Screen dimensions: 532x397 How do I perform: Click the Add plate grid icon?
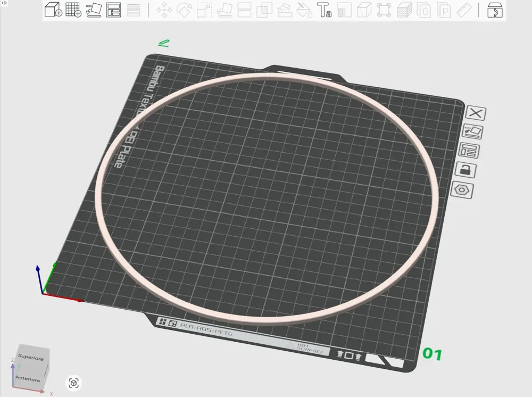click(x=73, y=10)
